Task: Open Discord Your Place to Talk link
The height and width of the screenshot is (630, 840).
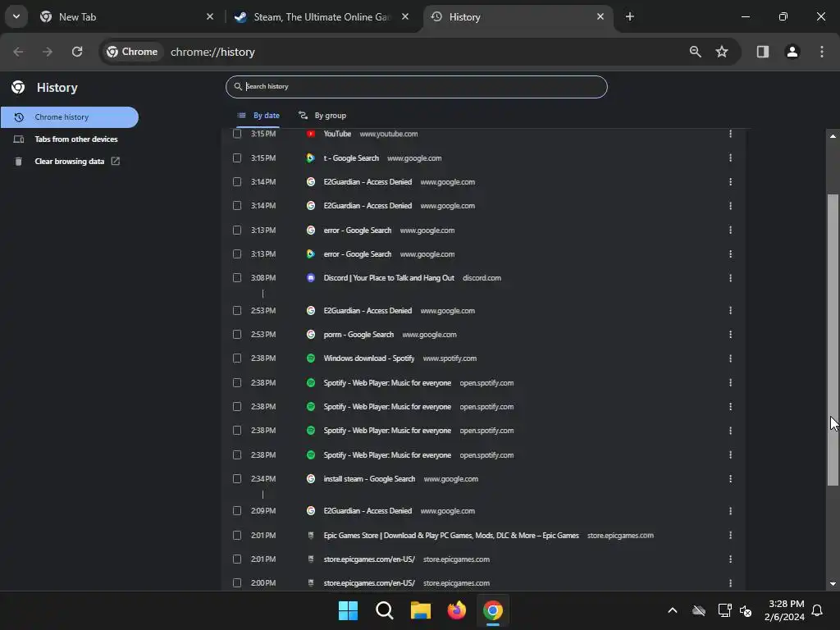Action: (x=388, y=278)
